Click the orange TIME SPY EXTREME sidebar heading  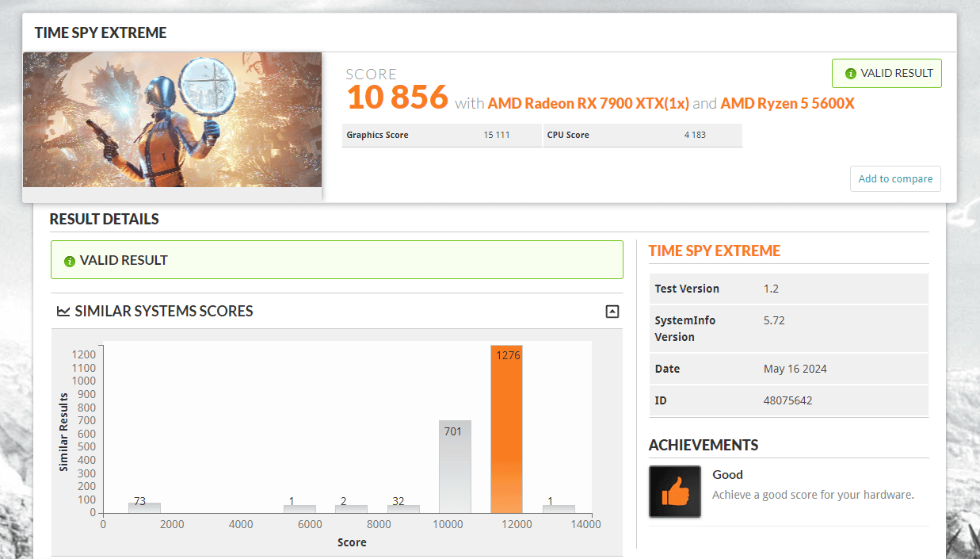pos(715,251)
